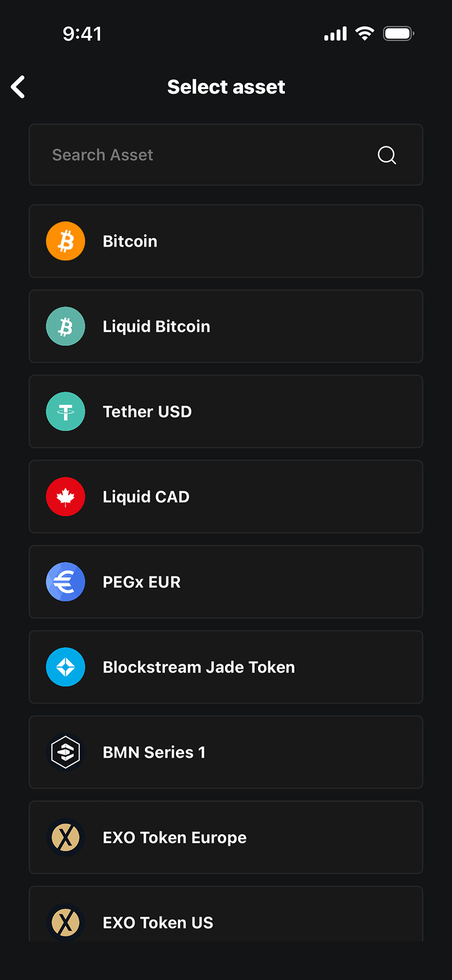Tap the search magnifier icon

(x=386, y=155)
